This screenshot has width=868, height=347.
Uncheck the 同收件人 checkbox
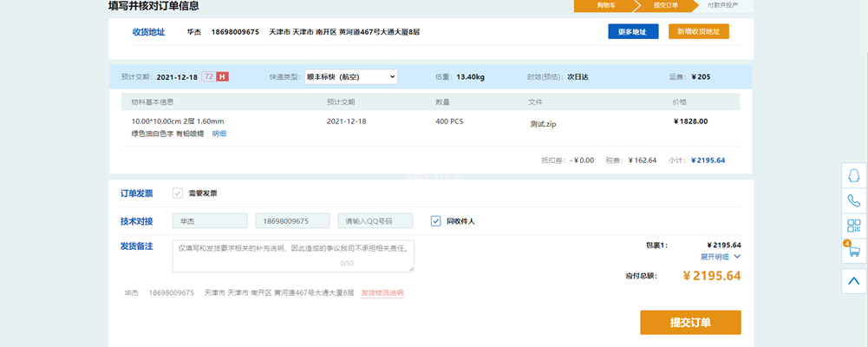click(436, 221)
